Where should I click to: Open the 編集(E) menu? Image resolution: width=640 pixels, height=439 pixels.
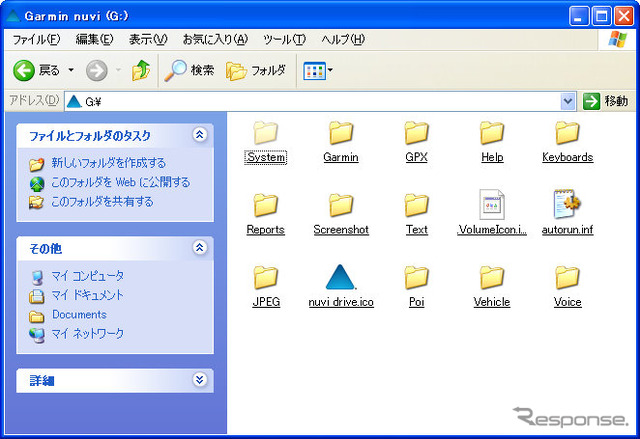tap(94, 40)
